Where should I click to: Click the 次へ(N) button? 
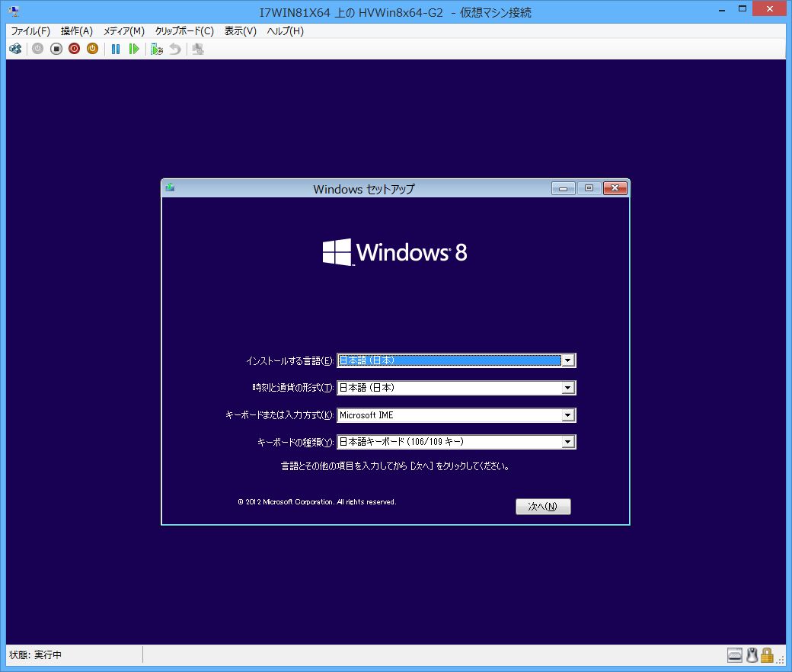543,506
